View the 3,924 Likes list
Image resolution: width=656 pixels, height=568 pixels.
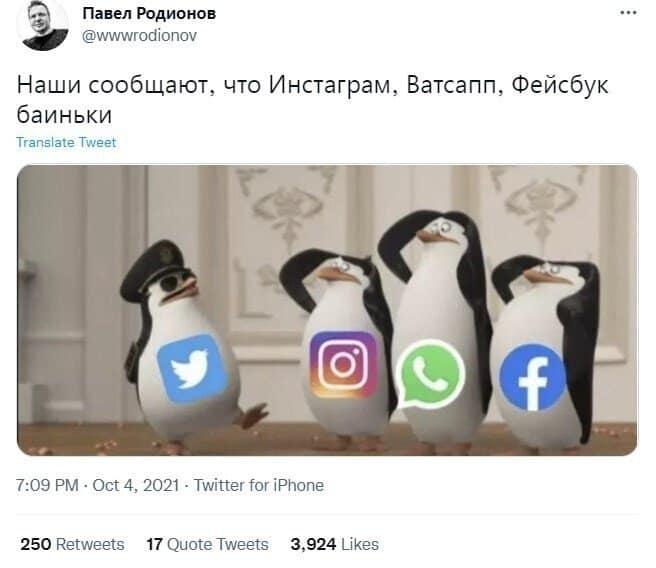(x=335, y=544)
